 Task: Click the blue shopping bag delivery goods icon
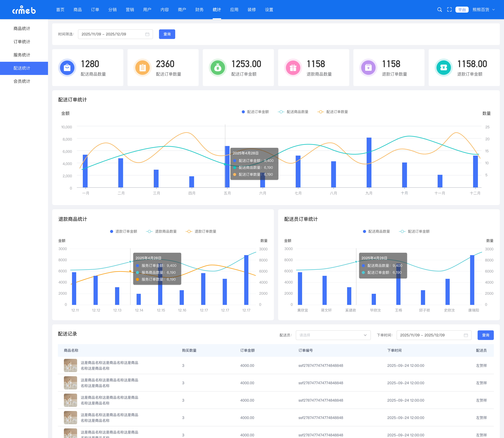click(x=67, y=67)
